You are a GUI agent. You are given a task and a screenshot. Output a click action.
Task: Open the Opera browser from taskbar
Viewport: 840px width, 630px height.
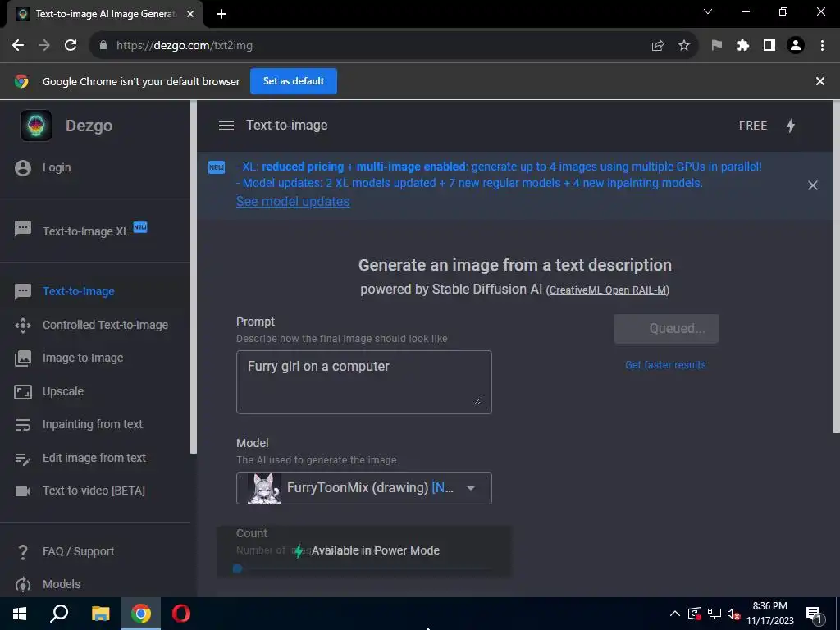pos(181,614)
